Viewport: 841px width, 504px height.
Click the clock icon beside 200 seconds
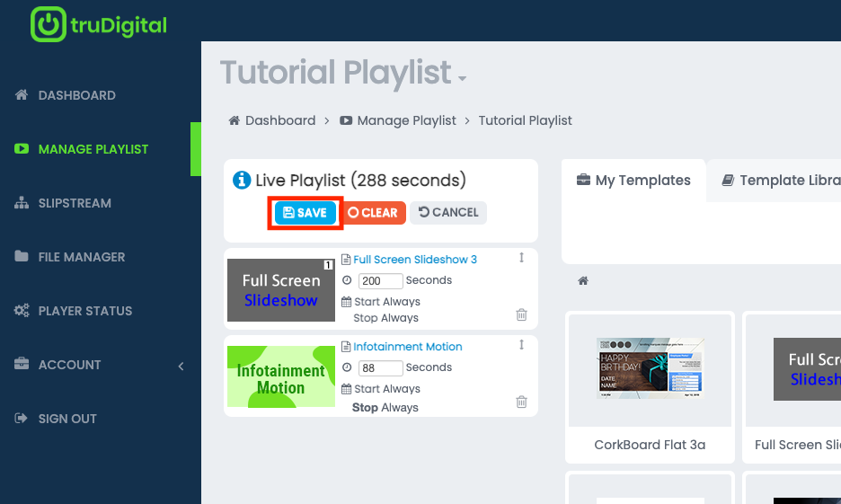coord(347,280)
